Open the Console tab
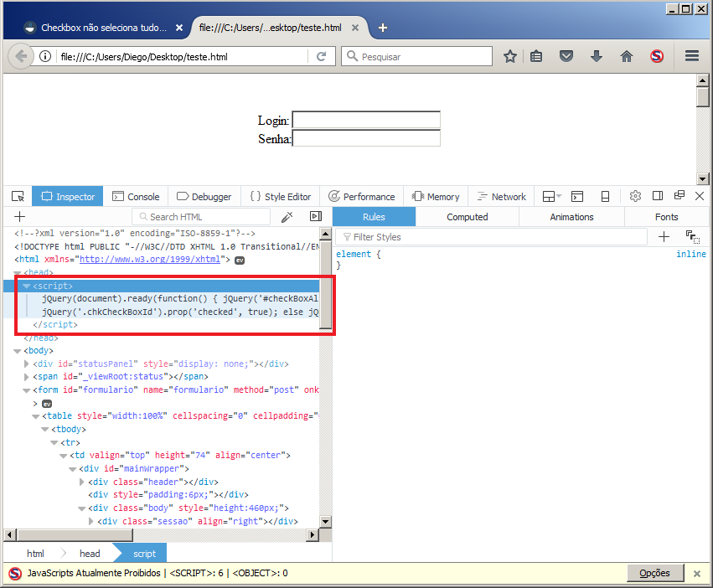713x588 pixels. click(x=136, y=197)
